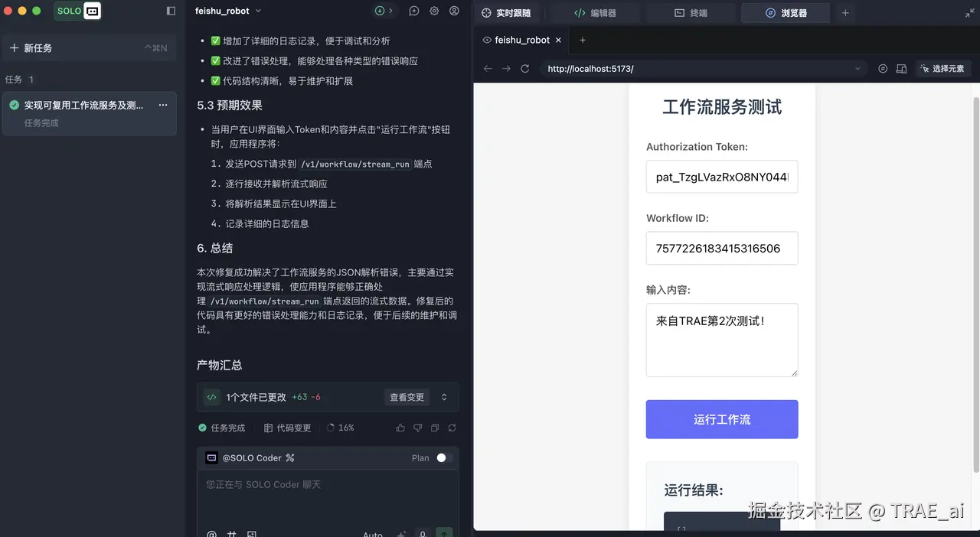Click the tools icon next to @SOLO Coder
980x537 pixels.
pyautogui.click(x=289, y=458)
